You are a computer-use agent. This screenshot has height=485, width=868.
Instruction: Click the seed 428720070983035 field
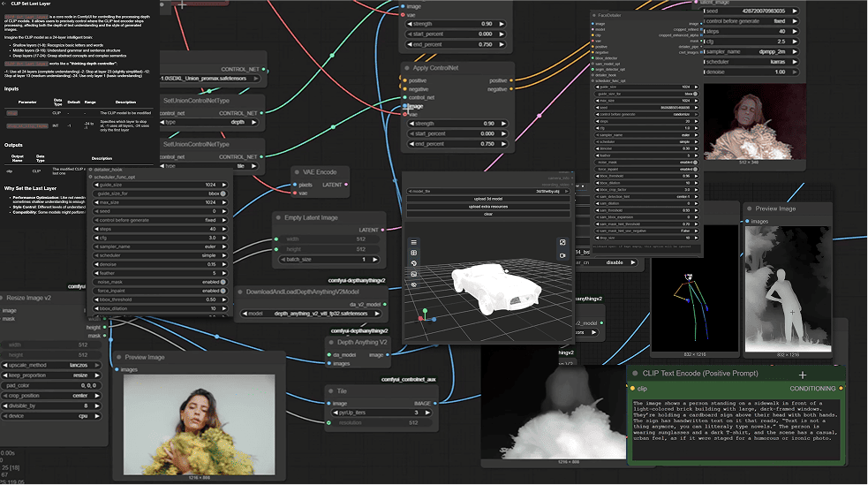click(751, 11)
